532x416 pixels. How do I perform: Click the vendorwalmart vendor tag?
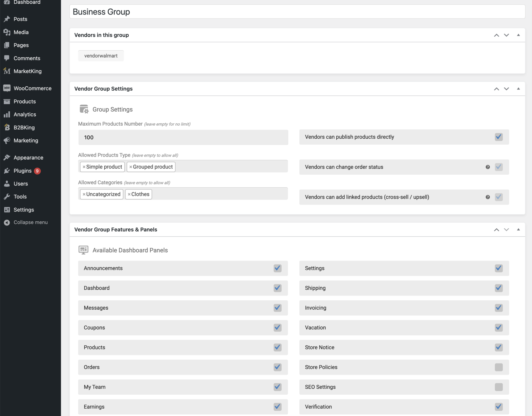click(101, 55)
